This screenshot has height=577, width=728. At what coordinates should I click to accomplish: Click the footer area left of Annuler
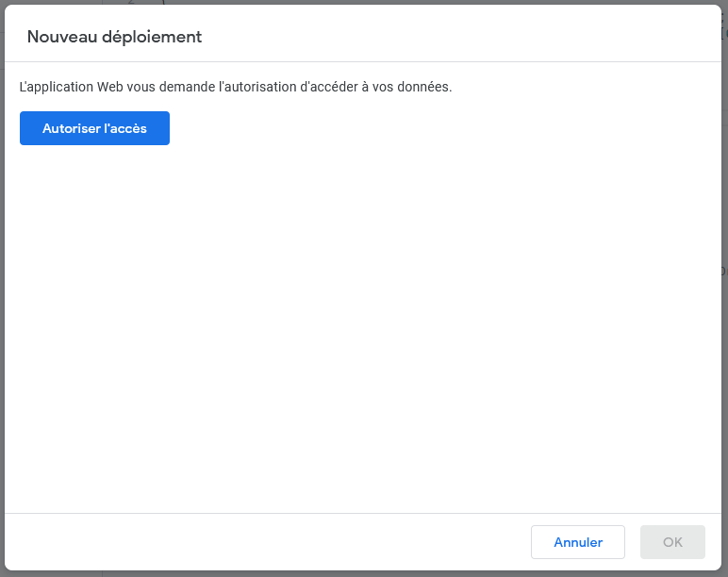click(264, 542)
